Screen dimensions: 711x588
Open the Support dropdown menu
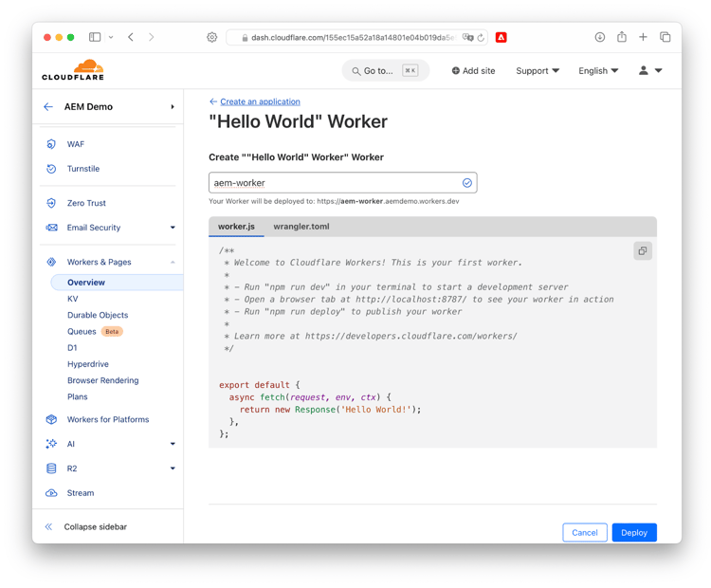coord(538,71)
